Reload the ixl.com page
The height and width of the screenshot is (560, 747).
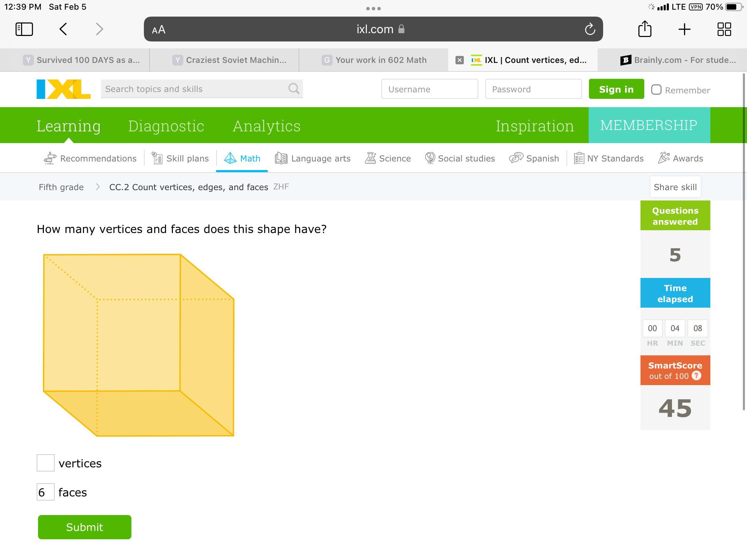(590, 29)
